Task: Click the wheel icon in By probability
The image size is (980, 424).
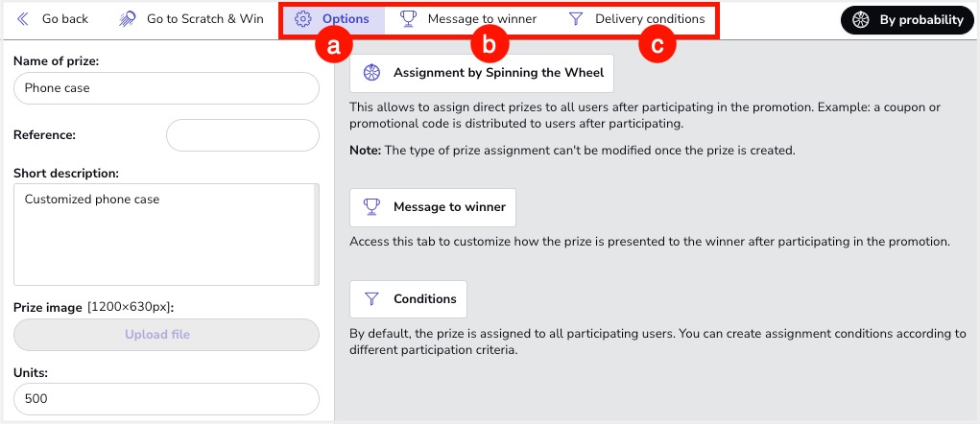Action: [861, 20]
